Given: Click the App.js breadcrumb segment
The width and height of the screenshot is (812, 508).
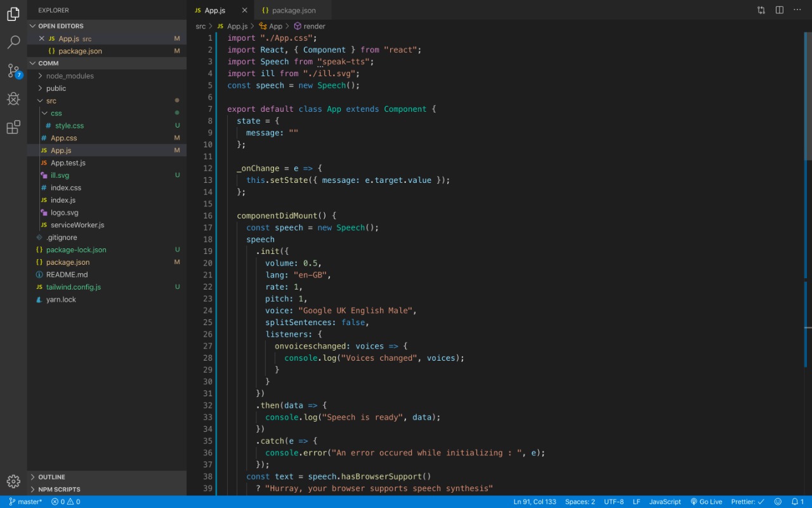Looking at the screenshot, I should point(232,26).
